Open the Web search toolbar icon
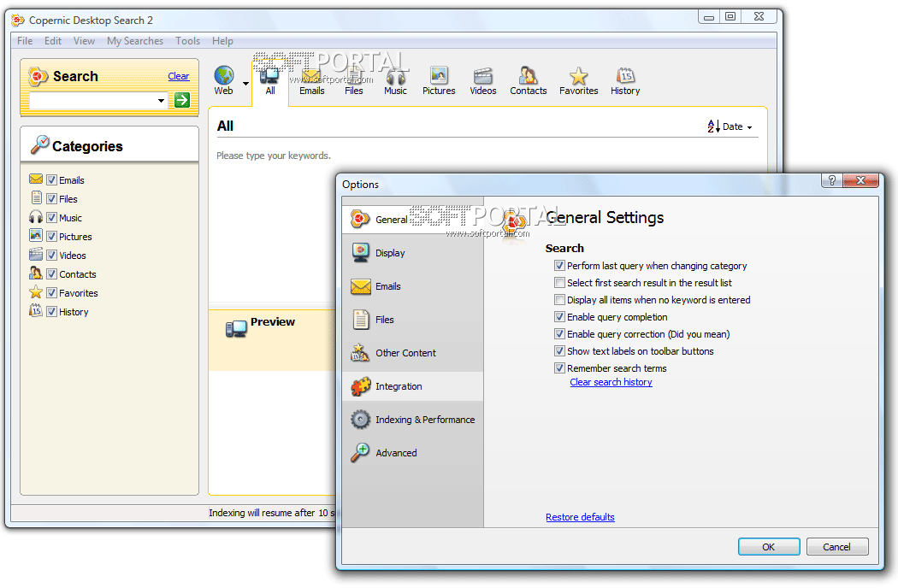The width and height of the screenshot is (898, 588). click(x=224, y=75)
